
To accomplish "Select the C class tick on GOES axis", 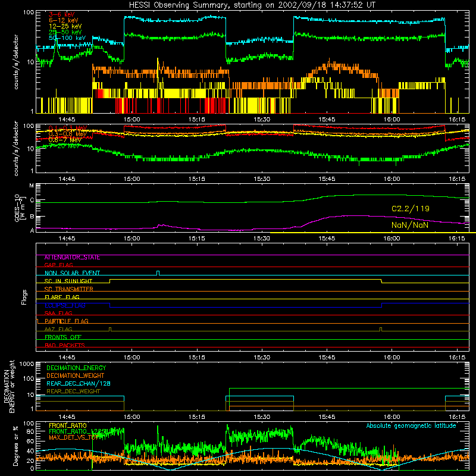I will click(x=32, y=200).
